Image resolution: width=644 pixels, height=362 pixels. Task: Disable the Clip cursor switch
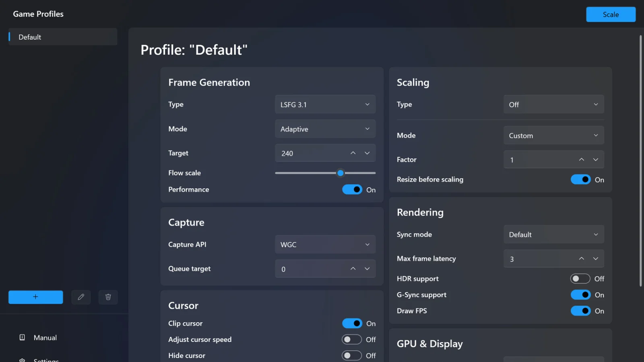[352, 323]
